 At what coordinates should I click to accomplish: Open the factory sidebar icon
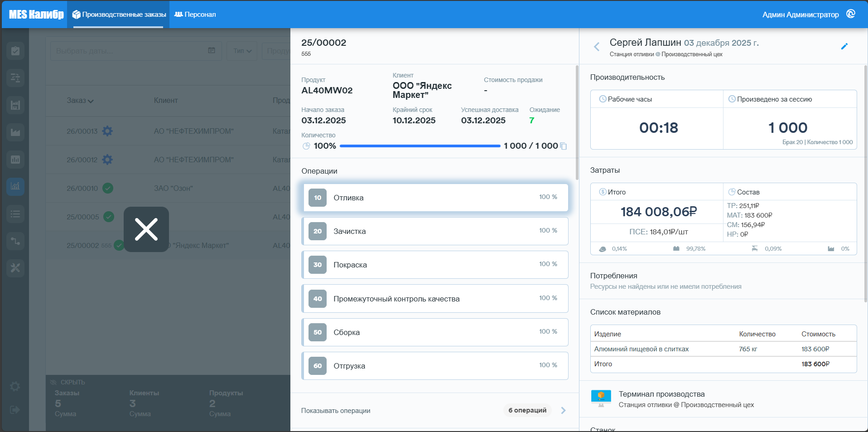point(15,132)
